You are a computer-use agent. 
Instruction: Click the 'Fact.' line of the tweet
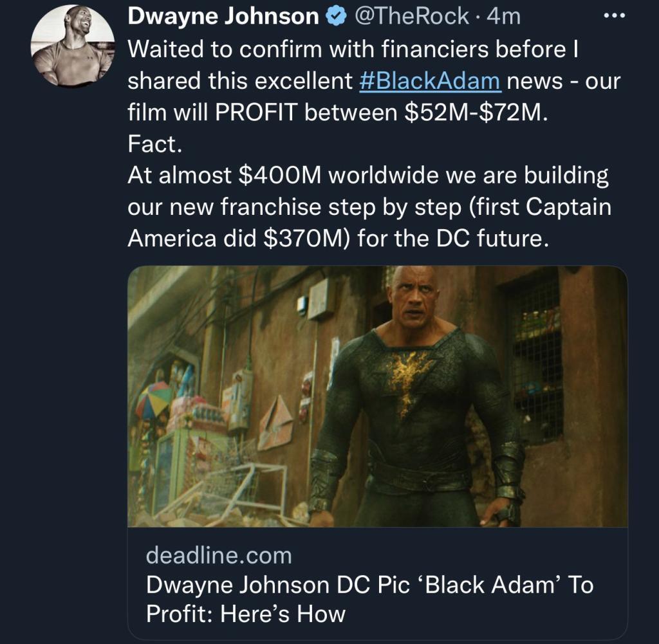tap(155, 144)
